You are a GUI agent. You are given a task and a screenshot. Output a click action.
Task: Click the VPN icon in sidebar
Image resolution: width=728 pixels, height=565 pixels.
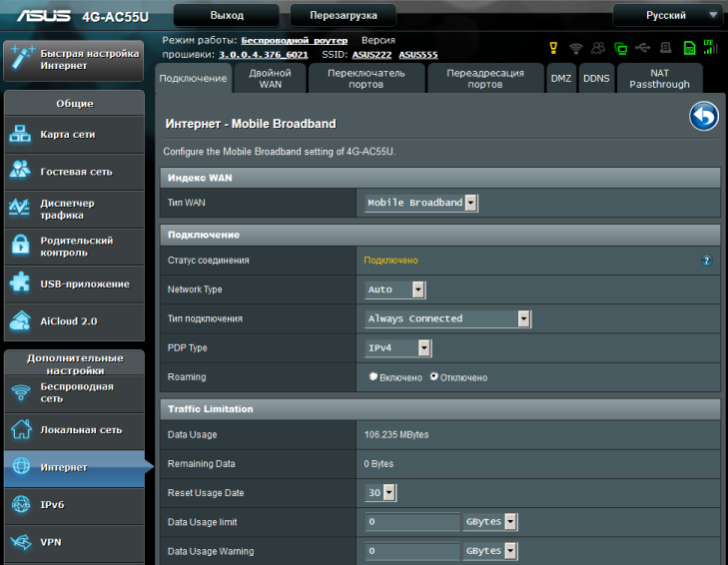pyautogui.click(x=21, y=541)
